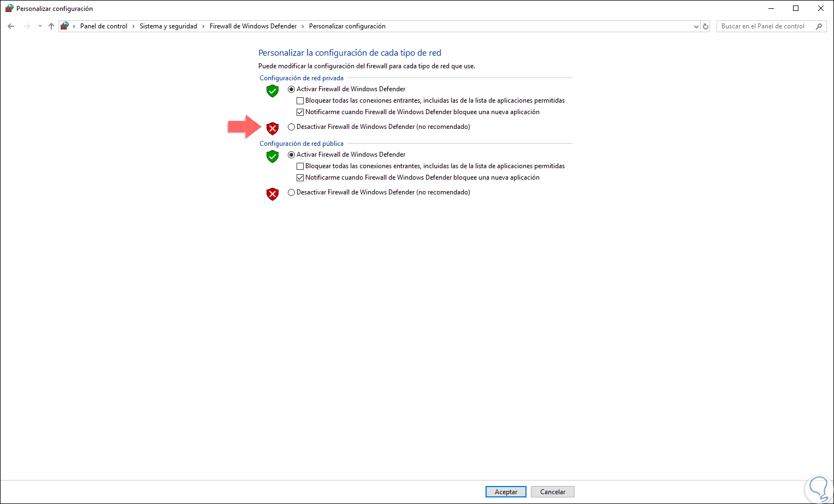Click the 'Configuración de red privada' heading
Screen dimensions: 834x504
pyautogui.click(x=301, y=78)
